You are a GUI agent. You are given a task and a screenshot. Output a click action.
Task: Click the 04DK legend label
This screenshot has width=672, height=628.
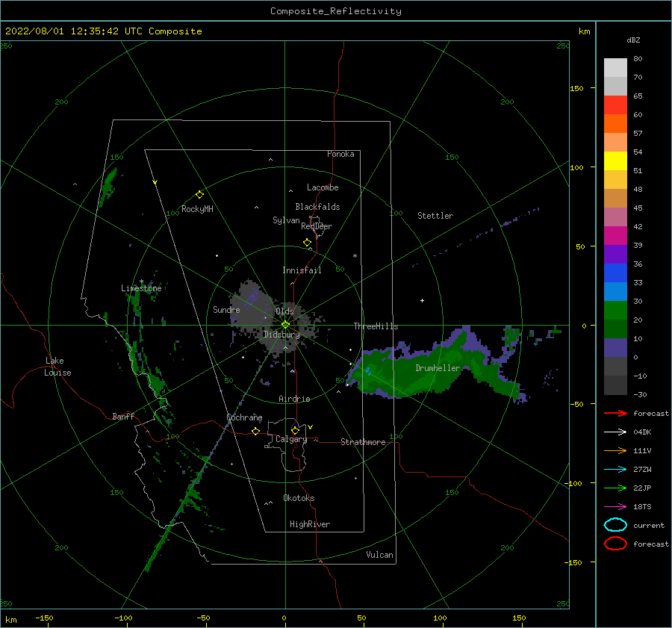642,432
